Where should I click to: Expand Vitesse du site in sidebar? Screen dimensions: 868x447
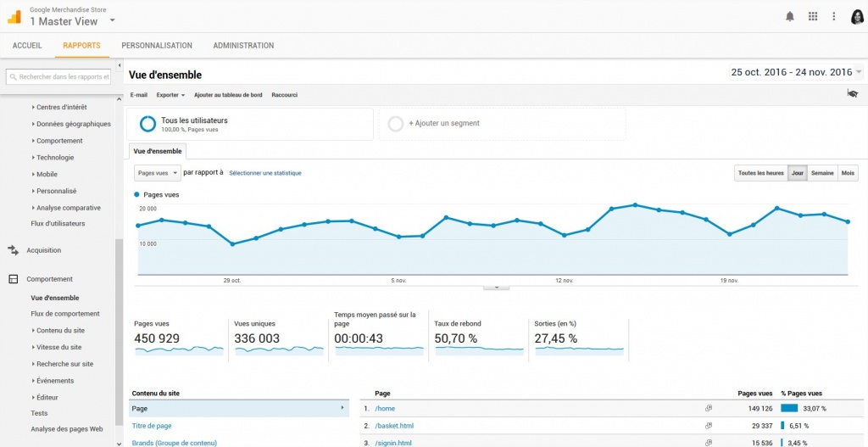57,347
